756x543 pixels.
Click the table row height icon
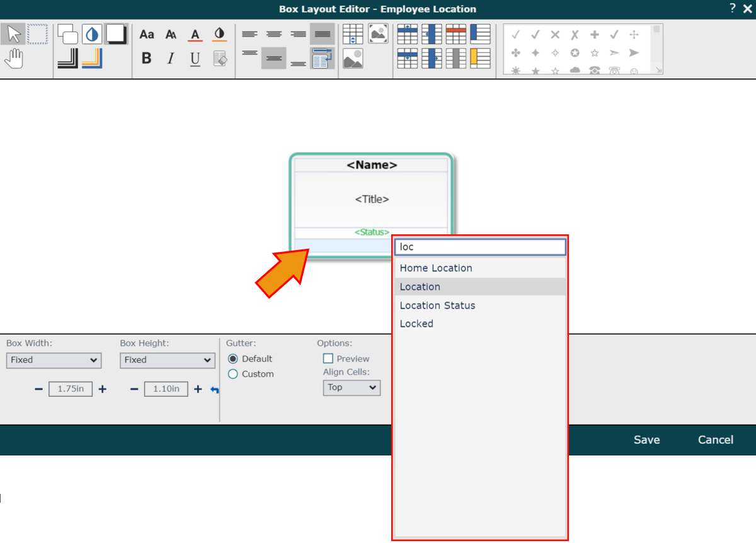(x=353, y=34)
